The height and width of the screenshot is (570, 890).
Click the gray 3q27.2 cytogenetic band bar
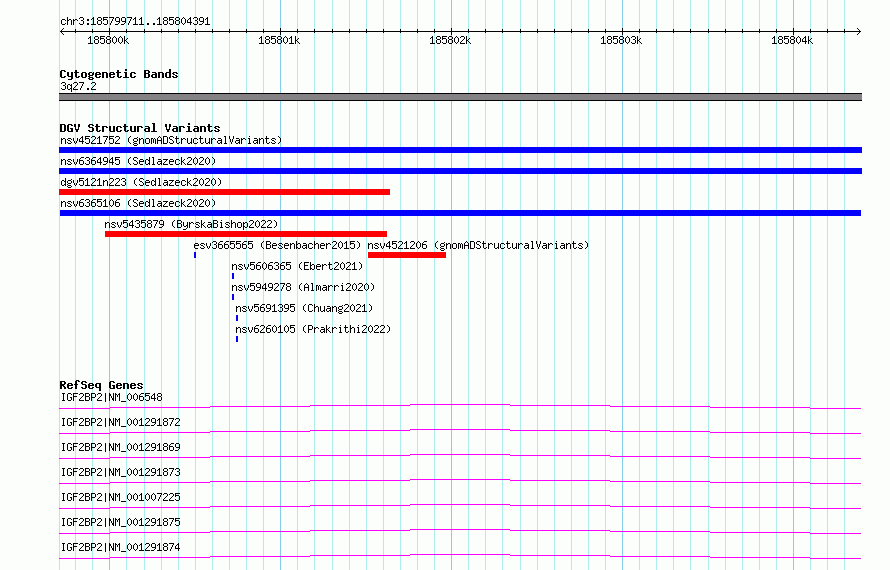coord(460,97)
